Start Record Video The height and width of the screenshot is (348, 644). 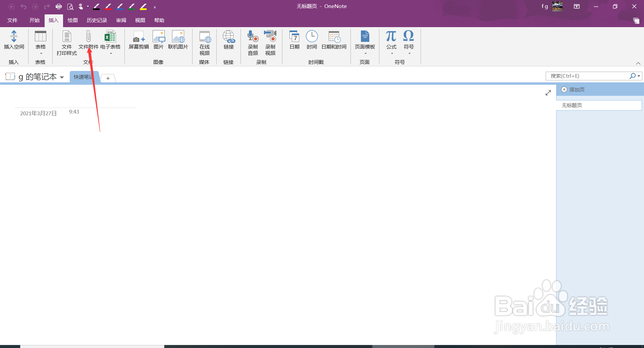point(270,43)
